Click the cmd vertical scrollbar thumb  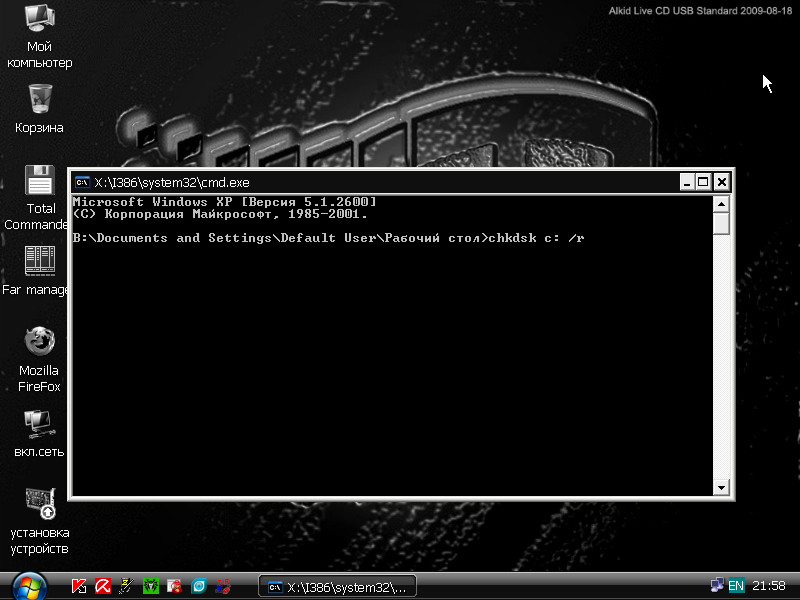coord(721,223)
